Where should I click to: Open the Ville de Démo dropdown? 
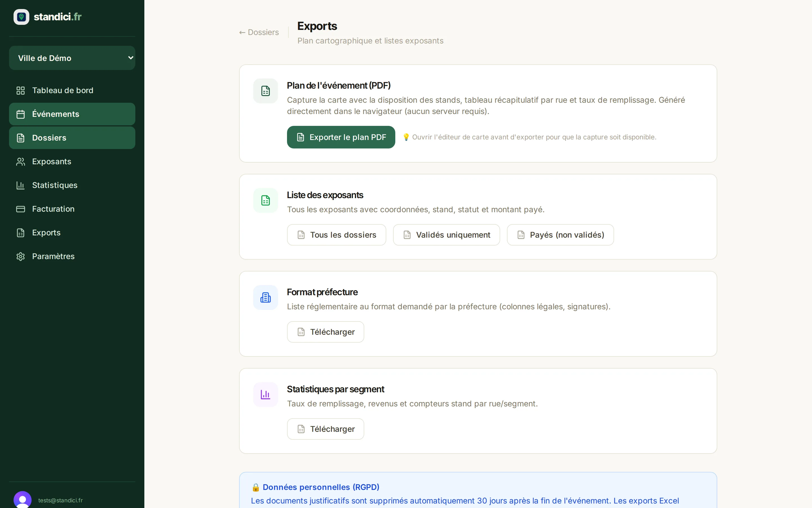click(72, 58)
